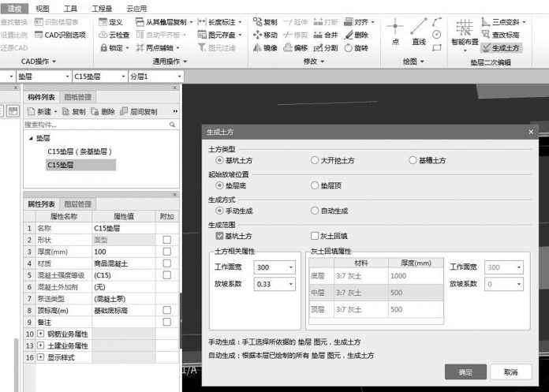549x392 pixels.
Task: Expand the 钢筋业务属性 property group
Action: tap(40, 334)
